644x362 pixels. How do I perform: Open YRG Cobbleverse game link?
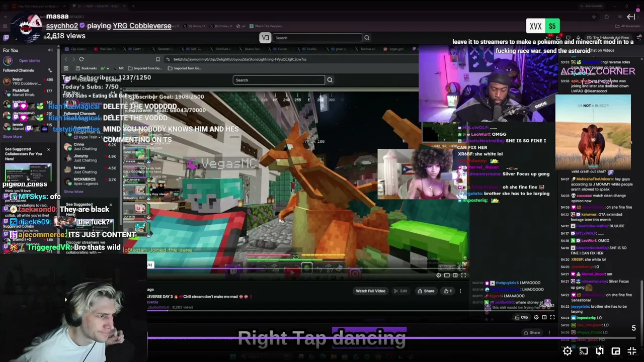point(142,26)
